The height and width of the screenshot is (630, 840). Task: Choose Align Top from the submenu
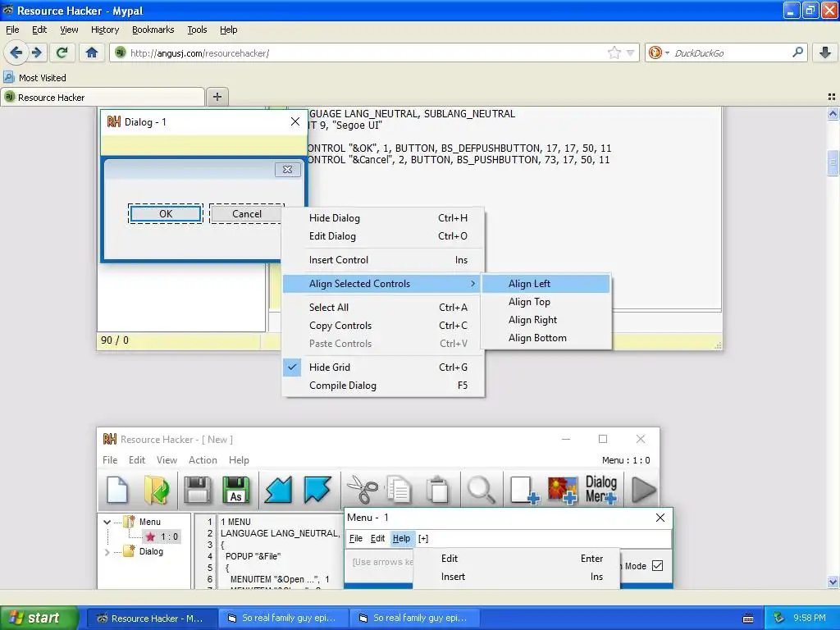click(x=546, y=302)
